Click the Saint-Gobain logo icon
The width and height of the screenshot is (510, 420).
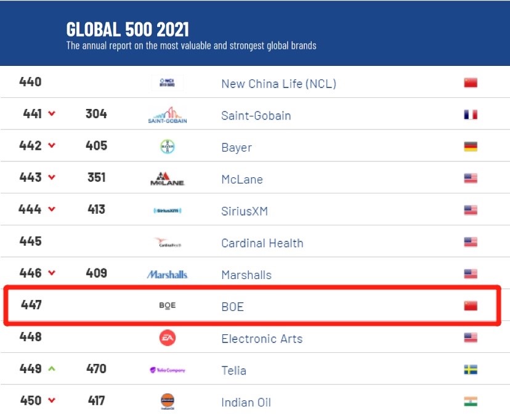tap(167, 115)
